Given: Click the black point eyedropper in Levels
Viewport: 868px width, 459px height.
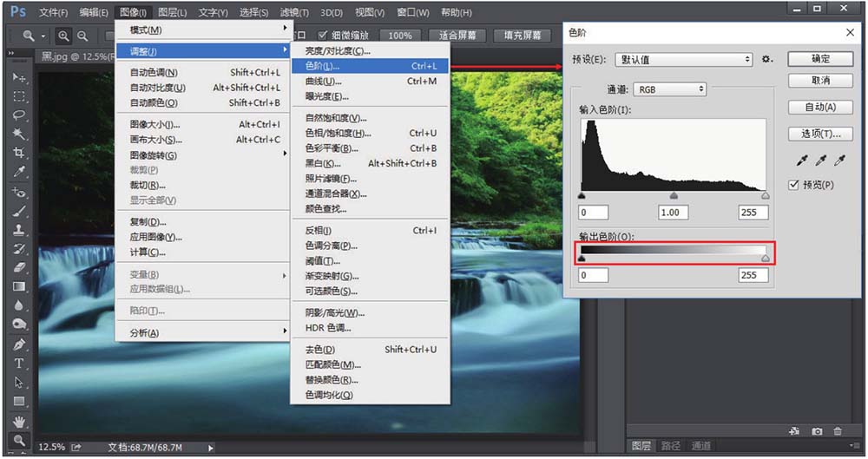Looking at the screenshot, I should (x=801, y=161).
